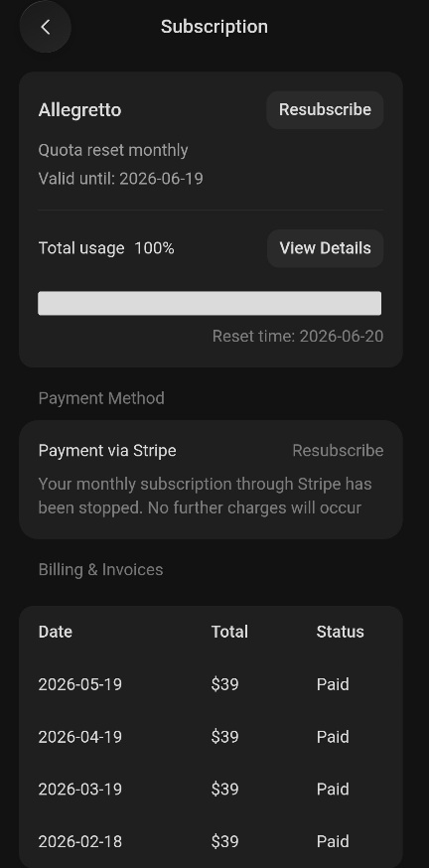429x868 pixels.
Task: Click the $39 total for 2026-04-19
Action: click(x=224, y=737)
